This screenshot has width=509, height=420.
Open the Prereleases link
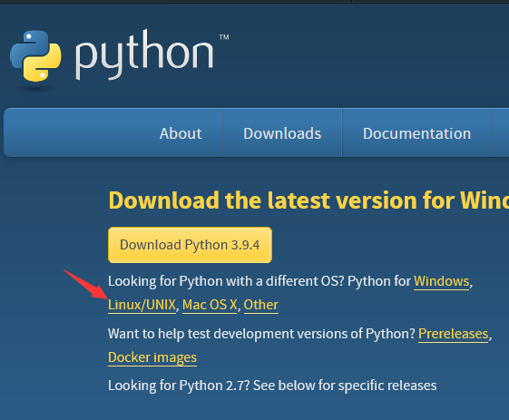[x=453, y=334]
